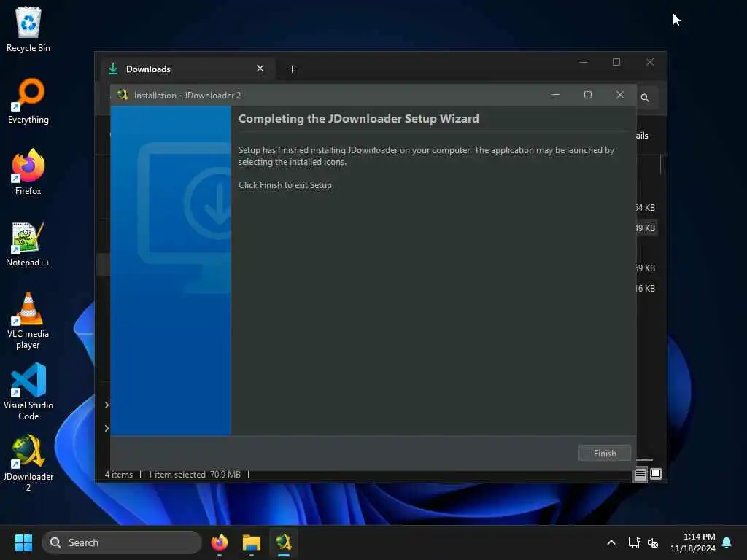Maximize the File Explorer window
This screenshot has width=747, height=560.
[616, 62]
